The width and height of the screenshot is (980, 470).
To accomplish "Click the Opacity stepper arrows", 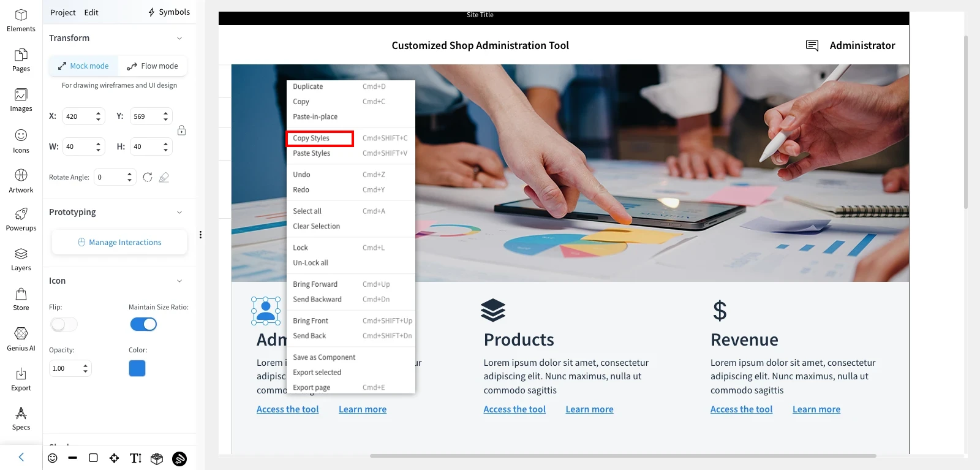I will pos(85,368).
